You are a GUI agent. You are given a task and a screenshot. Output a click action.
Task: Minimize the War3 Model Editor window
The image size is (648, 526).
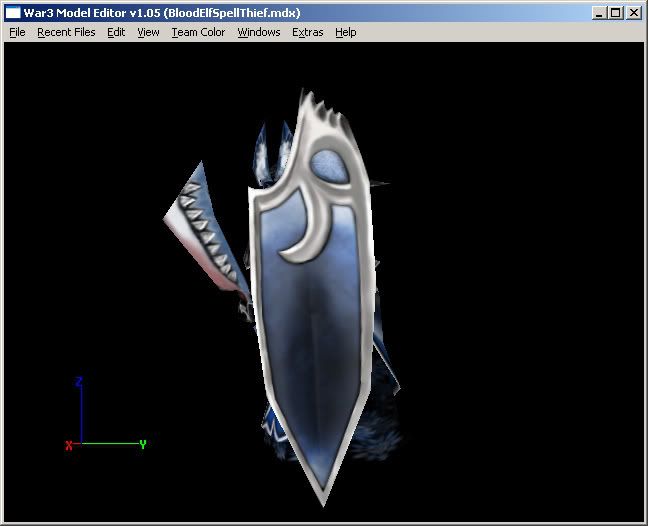599,13
